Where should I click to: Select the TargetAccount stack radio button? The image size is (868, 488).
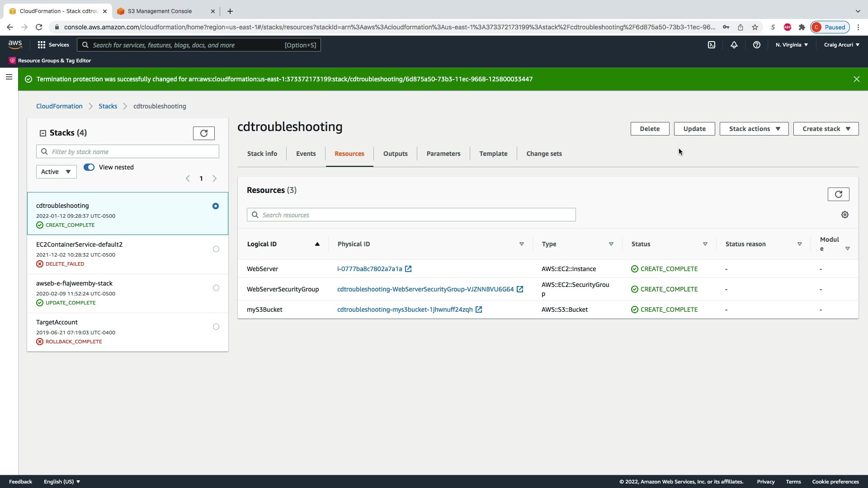coord(216,327)
